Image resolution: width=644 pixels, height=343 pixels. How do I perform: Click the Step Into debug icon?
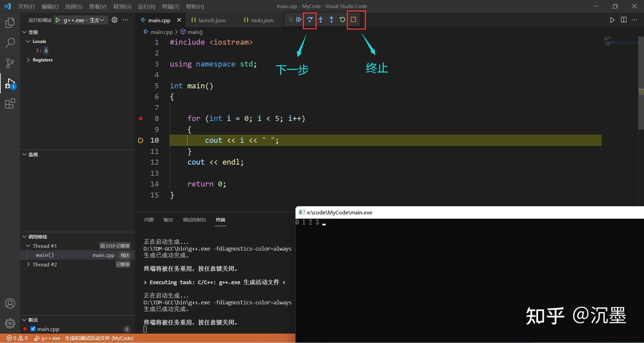(x=320, y=19)
